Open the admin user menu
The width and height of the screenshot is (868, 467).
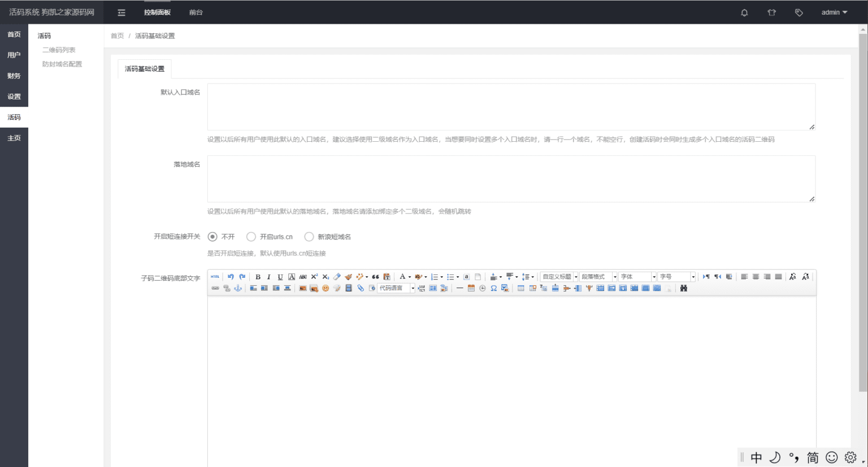coord(834,12)
